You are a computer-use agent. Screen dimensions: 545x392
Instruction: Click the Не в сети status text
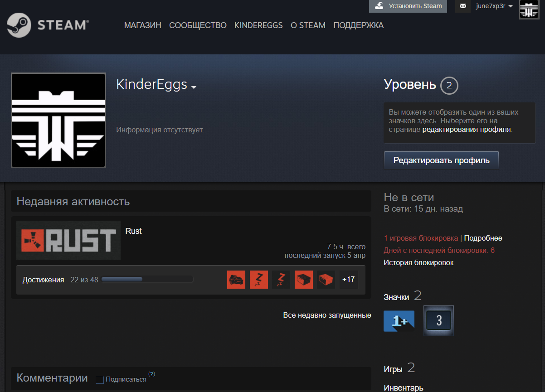point(409,197)
